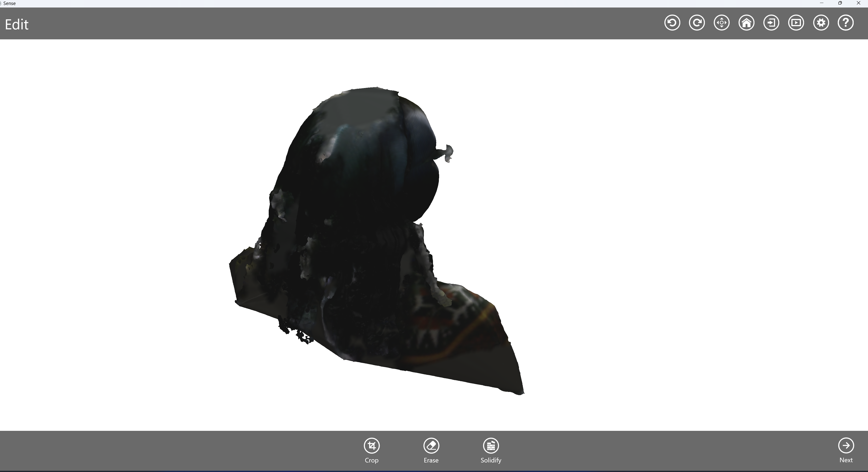This screenshot has width=868, height=472.
Task: Open the video tutorial player icon
Action: point(796,23)
